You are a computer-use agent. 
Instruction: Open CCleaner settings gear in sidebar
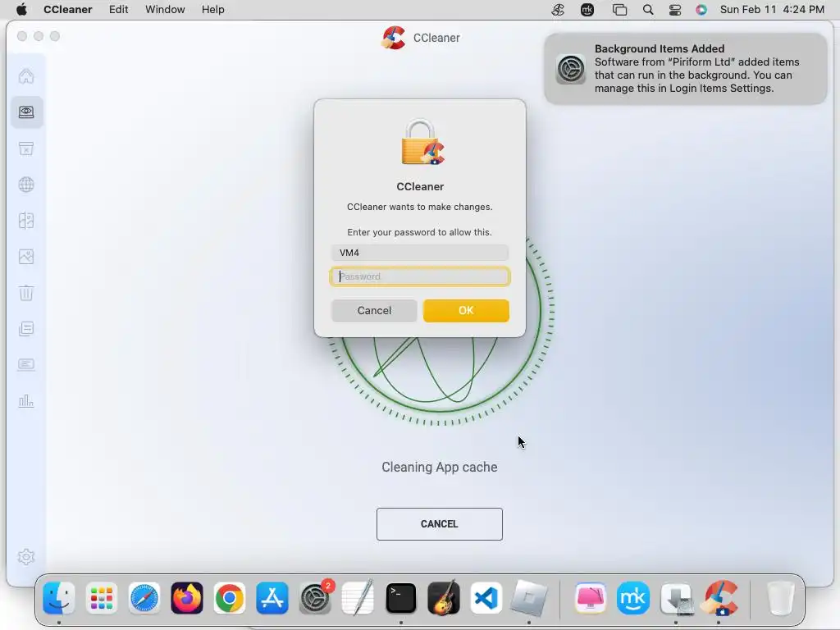(x=26, y=557)
